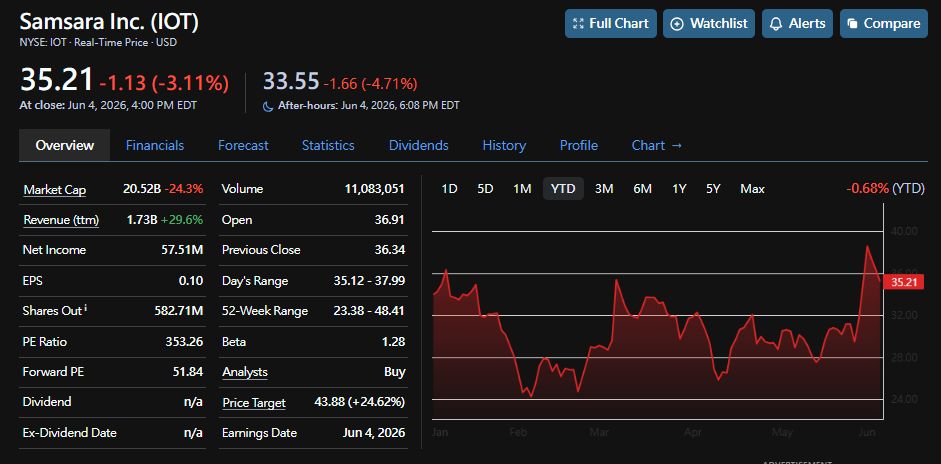Open the Dividends tab
The width and height of the screenshot is (941, 464).
pyautogui.click(x=418, y=145)
